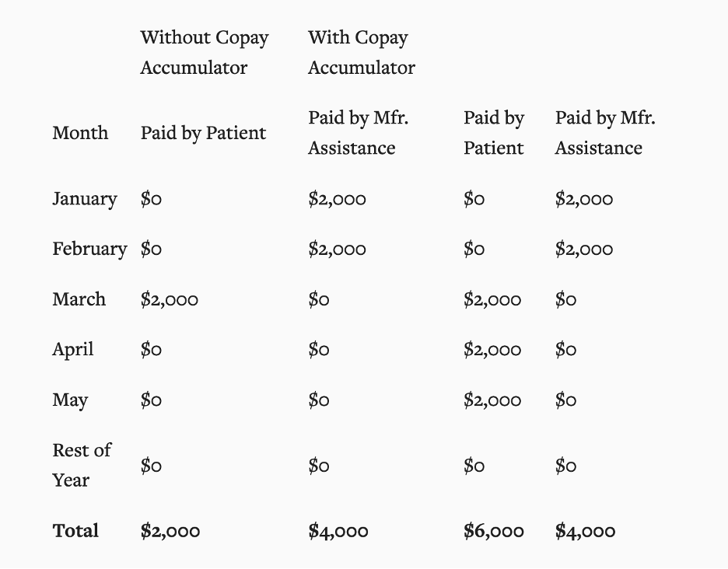The height and width of the screenshot is (569, 728).
Task: Select the $6,000 total amount
Action: coord(493,531)
